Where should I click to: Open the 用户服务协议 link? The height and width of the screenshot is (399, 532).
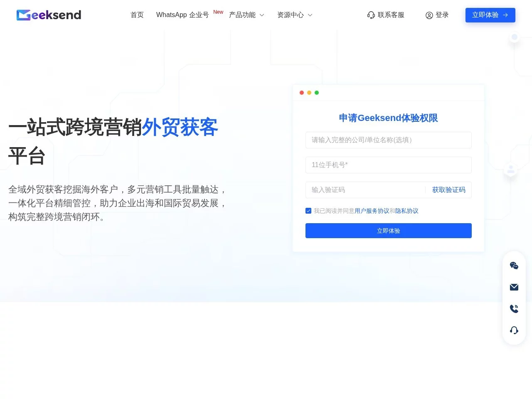pyautogui.click(x=372, y=211)
